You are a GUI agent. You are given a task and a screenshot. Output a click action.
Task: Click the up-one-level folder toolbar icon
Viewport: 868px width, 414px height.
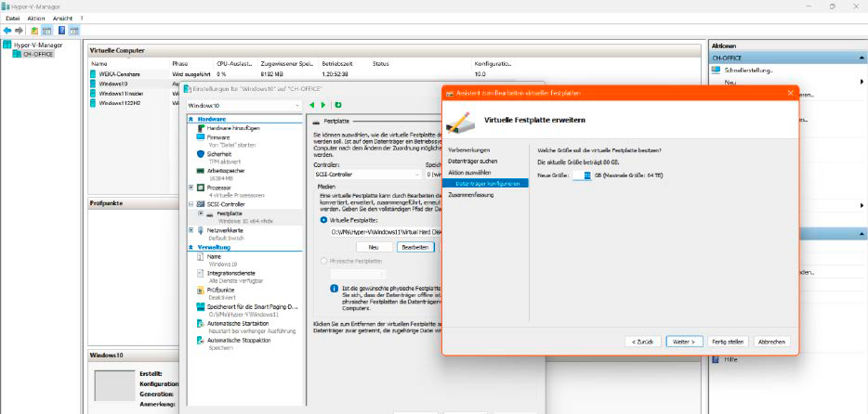coord(35,31)
